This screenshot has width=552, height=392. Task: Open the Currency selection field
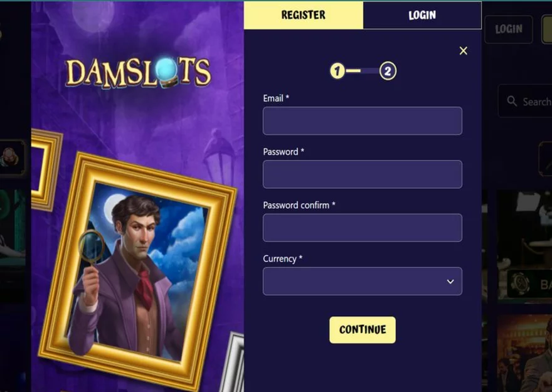363,281
